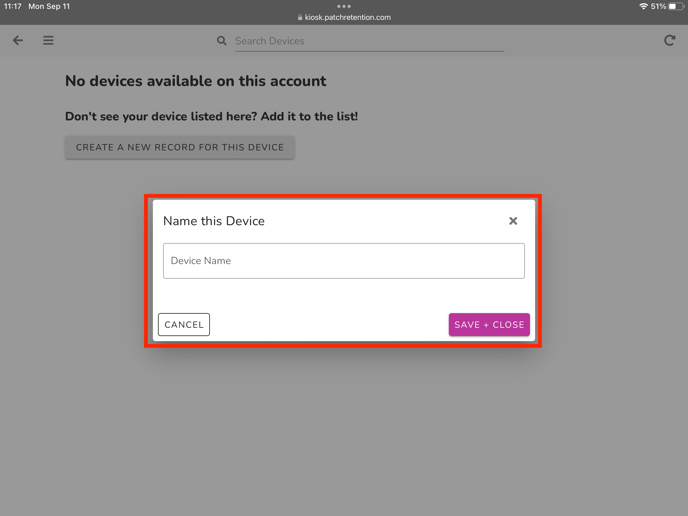Image resolution: width=688 pixels, height=516 pixels.
Task: Tap the battery status icon
Action: (x=676, y=6)
